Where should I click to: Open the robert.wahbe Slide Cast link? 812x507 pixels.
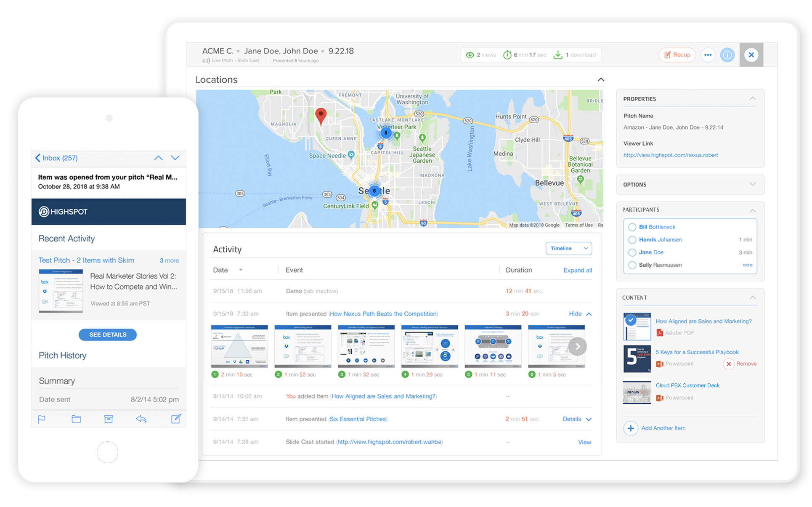390,442
